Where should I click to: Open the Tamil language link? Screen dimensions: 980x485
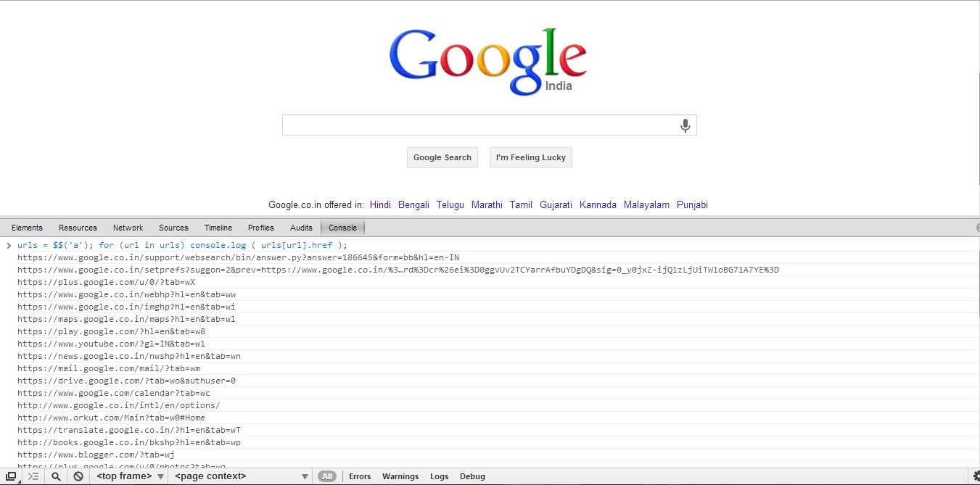(x=521, y=205)
